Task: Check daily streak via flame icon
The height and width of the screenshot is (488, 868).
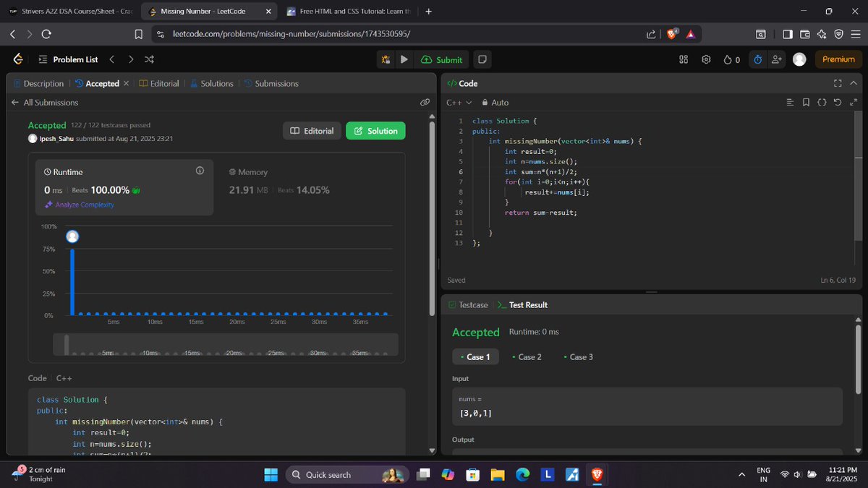Action: (729, 60)
